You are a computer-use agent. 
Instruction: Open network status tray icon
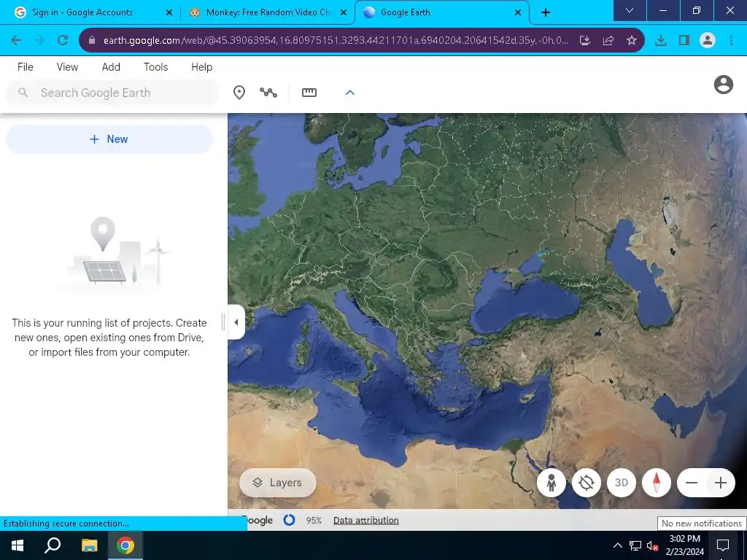[x=635, y=545]
